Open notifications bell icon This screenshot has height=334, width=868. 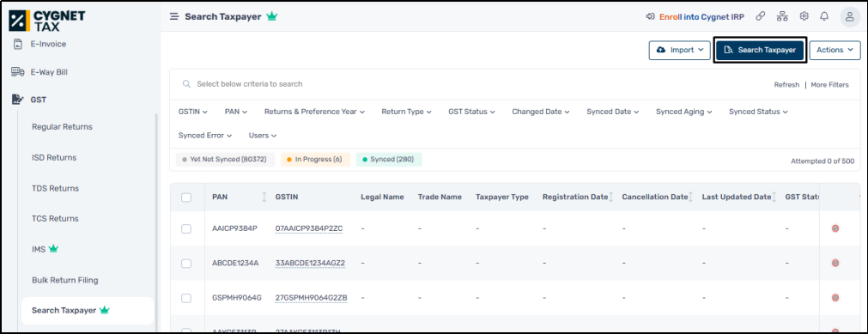tap(824, 16)
